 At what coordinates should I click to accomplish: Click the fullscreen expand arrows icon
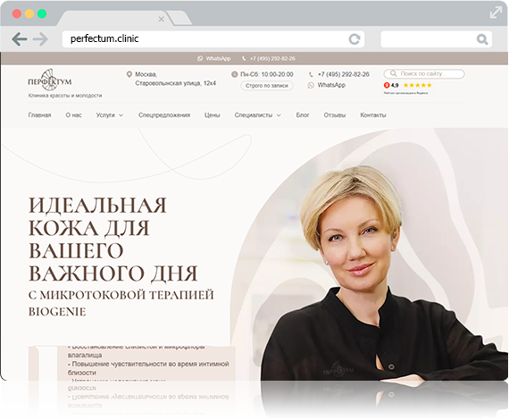496,13
